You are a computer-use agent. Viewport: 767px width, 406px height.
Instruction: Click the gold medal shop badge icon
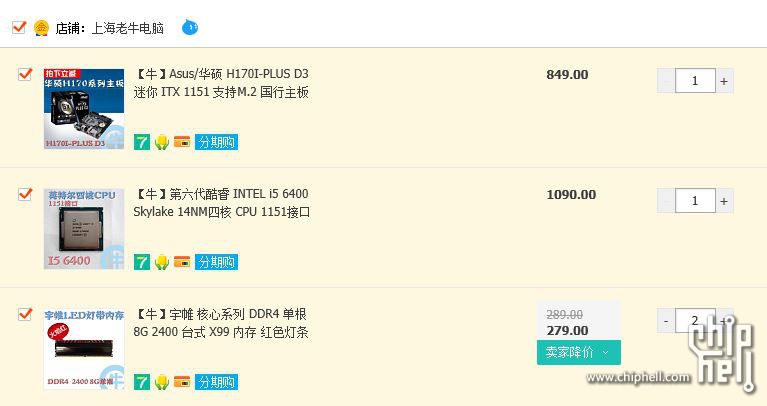[41, 28]
